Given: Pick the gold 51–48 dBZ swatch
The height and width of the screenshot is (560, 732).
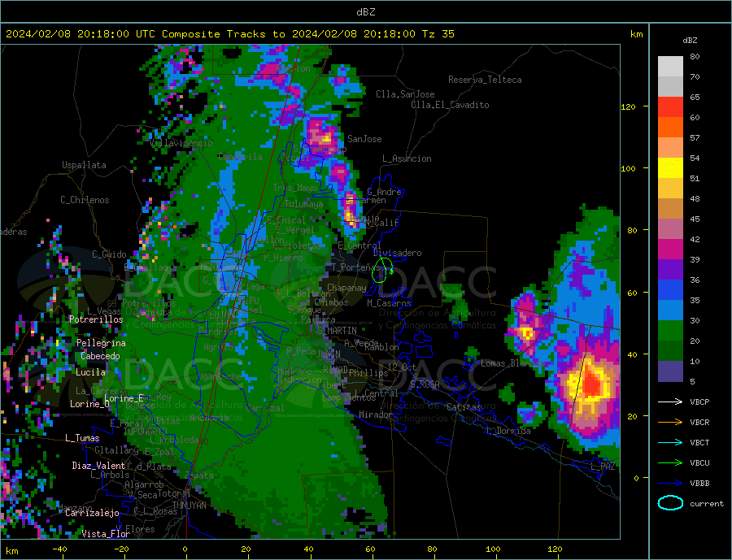Looking at the screenshot, I should [670, 188].
